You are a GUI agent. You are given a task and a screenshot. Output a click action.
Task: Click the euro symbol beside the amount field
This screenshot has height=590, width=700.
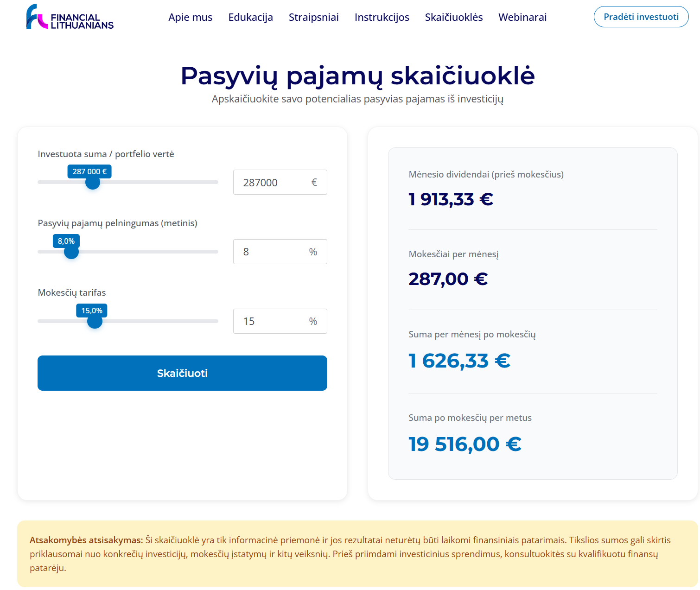click(x=314, y=182)
